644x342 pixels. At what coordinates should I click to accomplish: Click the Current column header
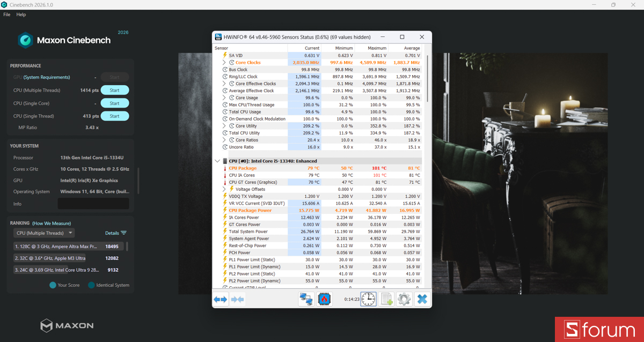point(304,48)
